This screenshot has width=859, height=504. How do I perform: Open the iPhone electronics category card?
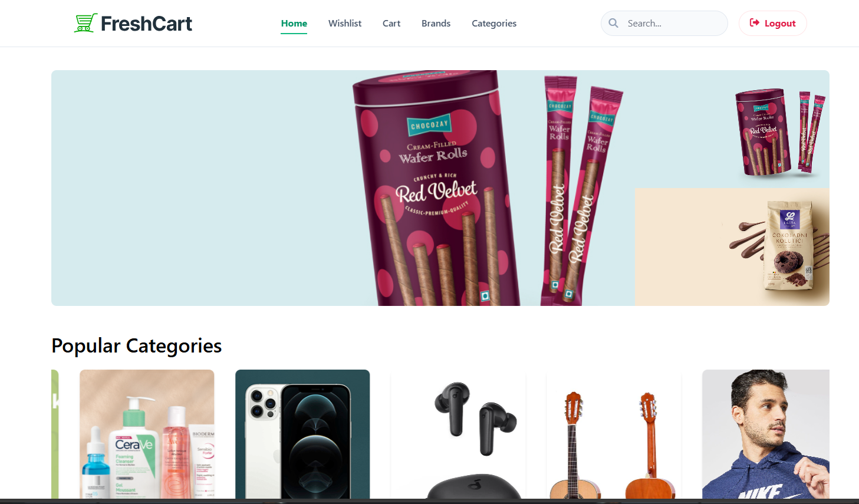(302, 434)
